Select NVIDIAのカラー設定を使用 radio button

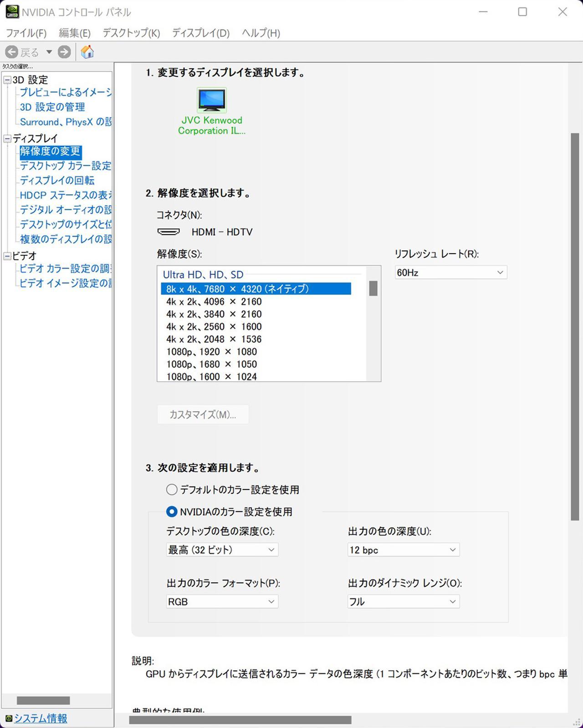pyautogui.click(x=172, y=512)
